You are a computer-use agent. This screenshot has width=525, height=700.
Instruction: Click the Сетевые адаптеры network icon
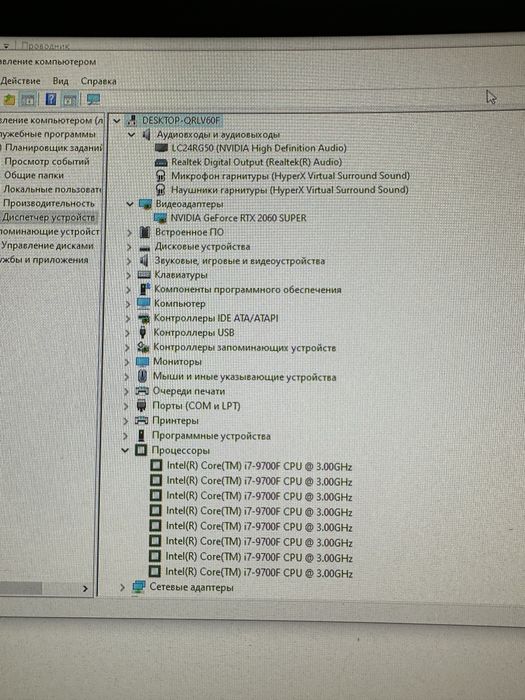[x=139, y=587]
